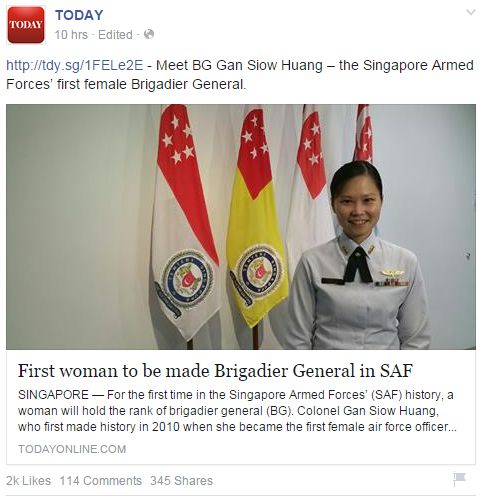Click the officer's portrait in the photo
The image size is (486, 497).
(358, 255)
